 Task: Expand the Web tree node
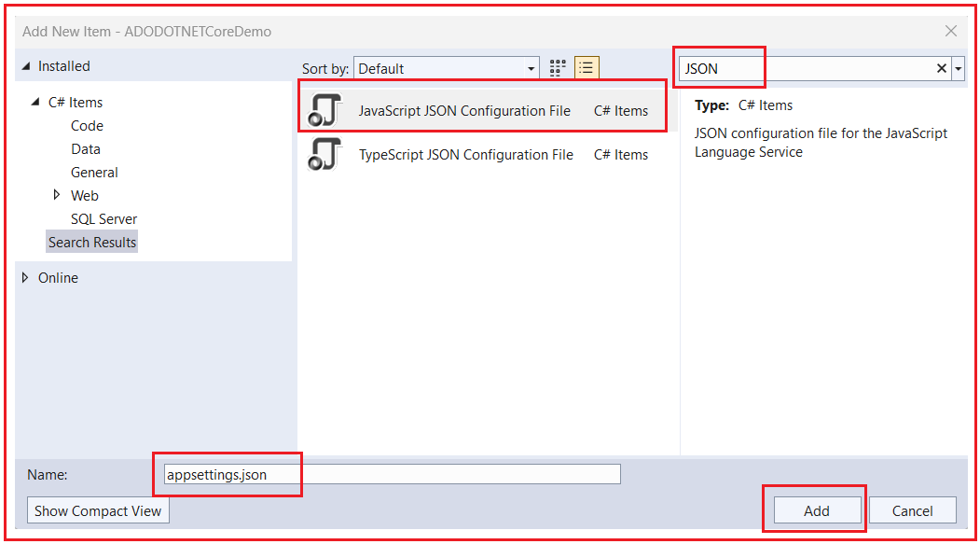click(x=56, y=195)
